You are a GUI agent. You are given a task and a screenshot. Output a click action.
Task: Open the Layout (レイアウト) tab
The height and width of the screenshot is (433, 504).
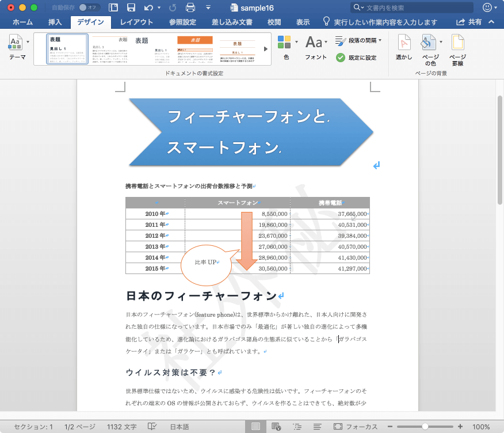pyautogui.click(x=136, y=22)
